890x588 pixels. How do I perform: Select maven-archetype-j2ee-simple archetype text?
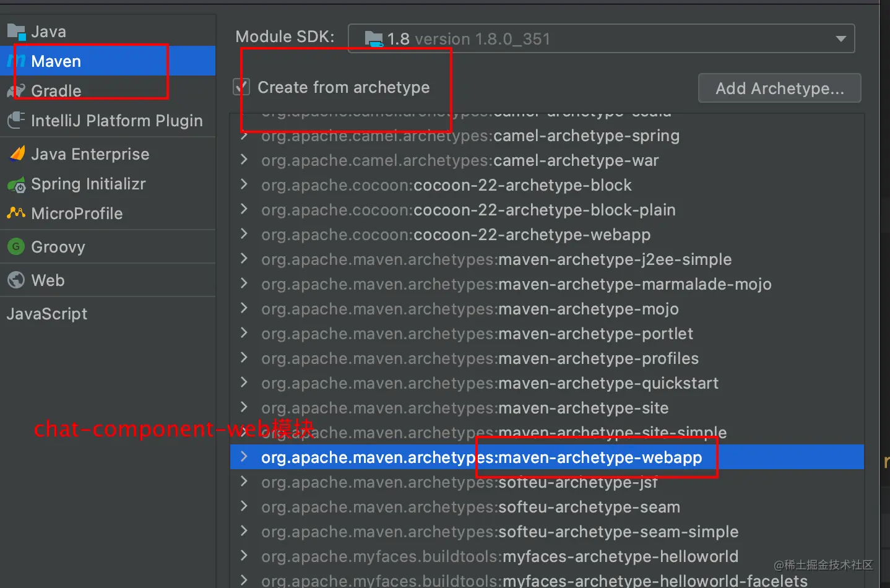coord(496,259)
